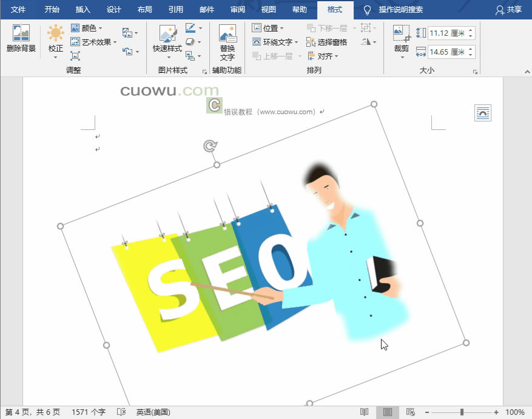Click the zoom slider handle
This screenshot has height=419, width=532.
click(x=462, y=412)
